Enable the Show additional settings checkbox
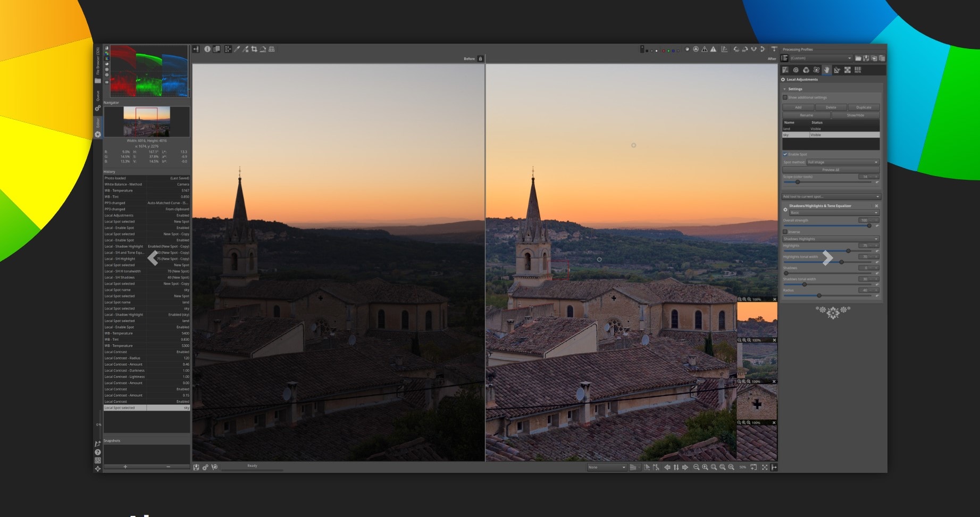980x517 pixels. pos(785,97)
